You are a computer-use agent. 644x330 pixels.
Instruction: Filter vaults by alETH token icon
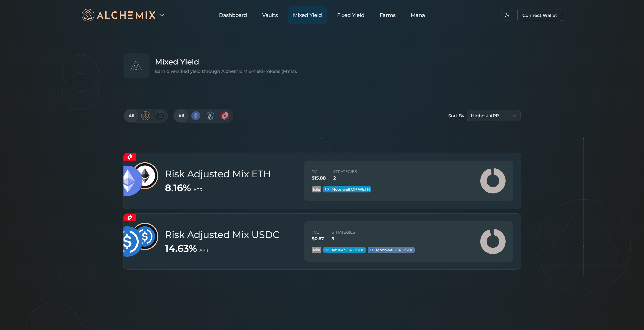[160, 116]
